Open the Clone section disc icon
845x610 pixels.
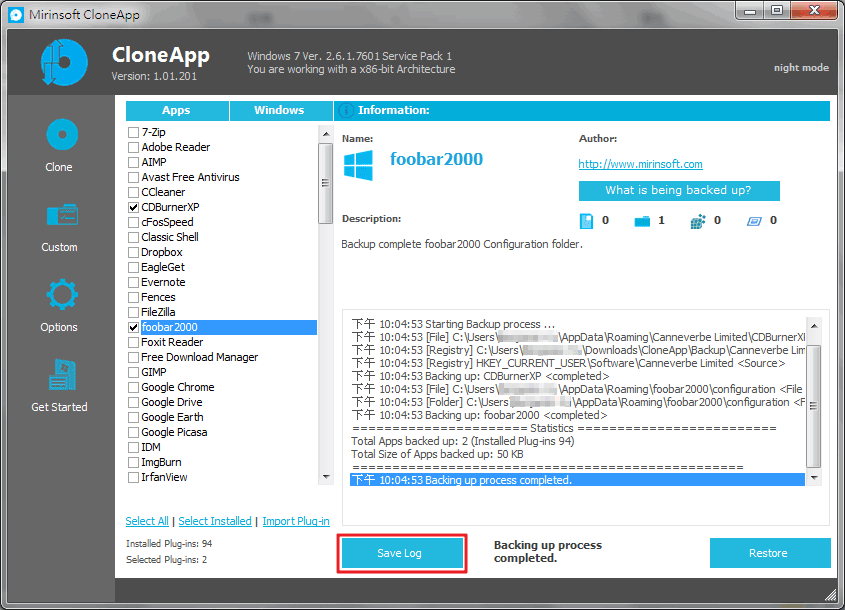pos(62,134)
